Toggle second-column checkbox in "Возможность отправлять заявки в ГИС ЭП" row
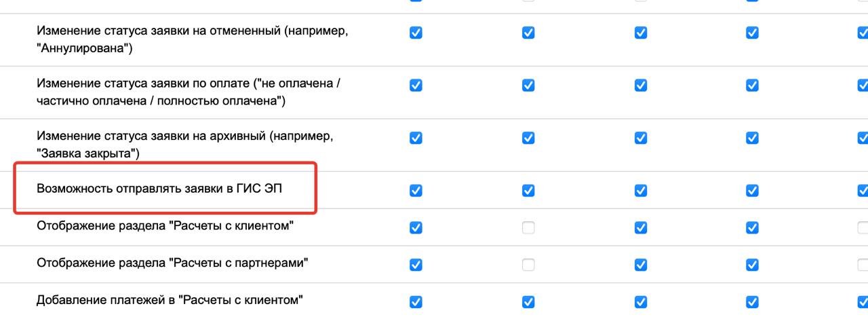The image size is (868, 317). tap(528, 191)
